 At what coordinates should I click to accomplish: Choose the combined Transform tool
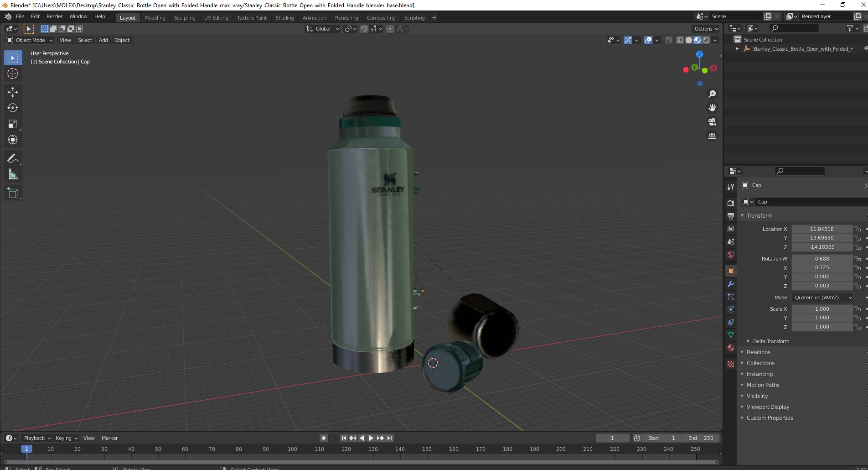coord(13,140)
